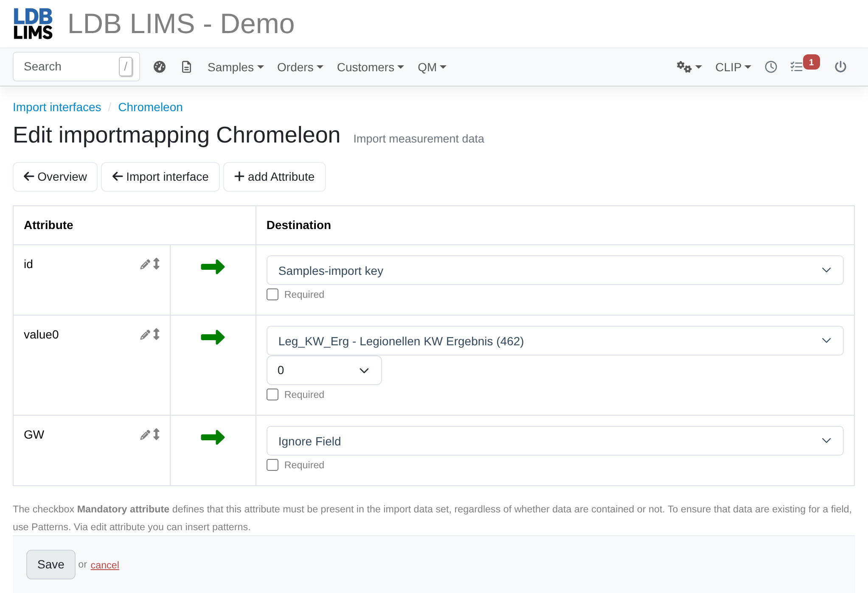The image size is (868, 593).
Task: Tick Required for the GW attribute
Action: tap(272, 465)
